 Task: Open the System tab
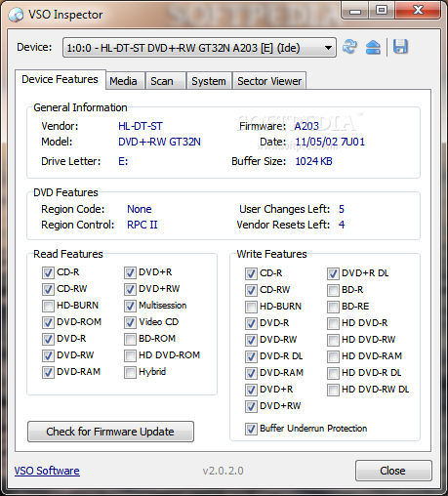point(209,81)
